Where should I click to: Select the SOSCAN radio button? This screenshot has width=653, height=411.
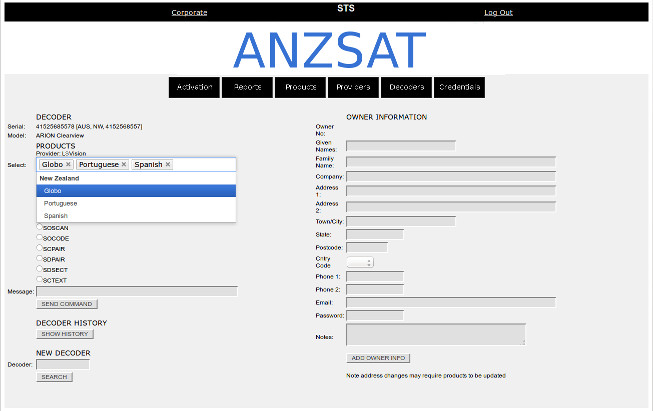click(x=40, y=228)
